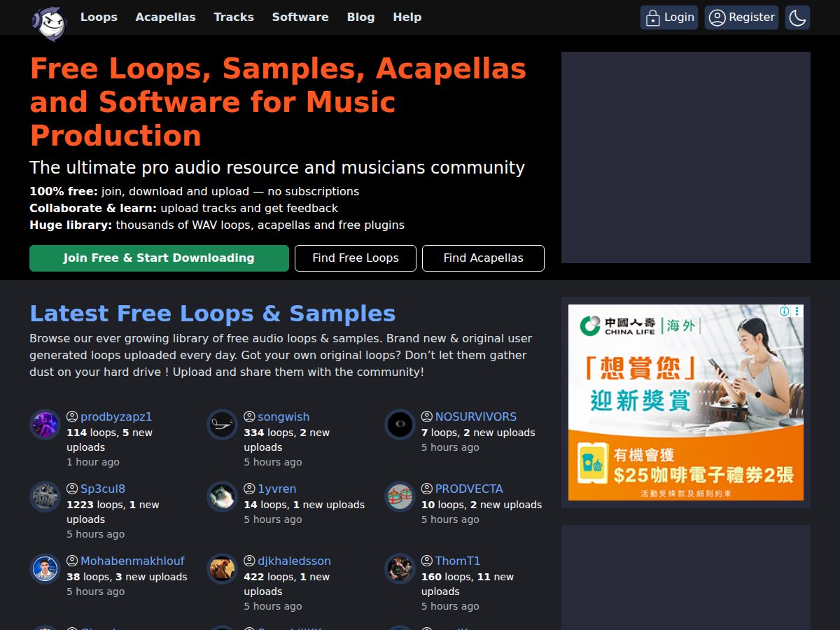Click user icon beside Sp3cul8

pos(72,489)
